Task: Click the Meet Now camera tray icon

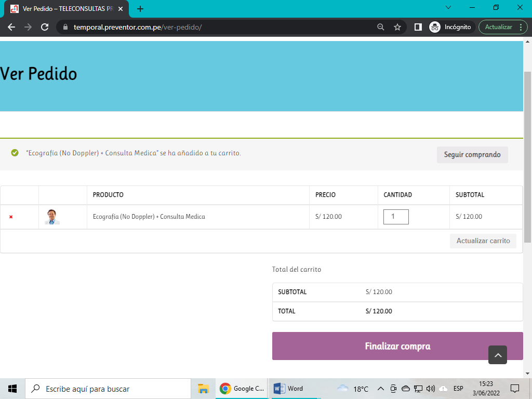Action: click(393, 389)
